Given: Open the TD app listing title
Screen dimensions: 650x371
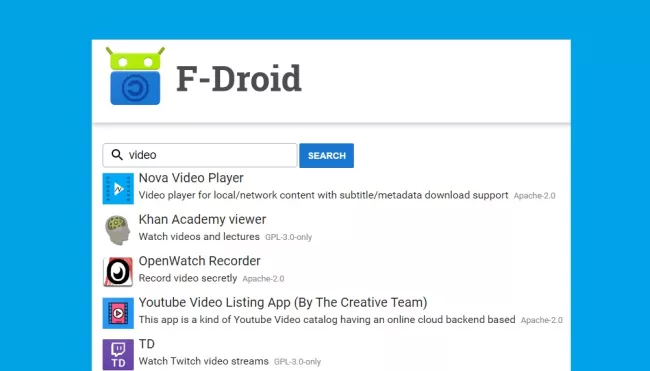Looking at the screenshot, I should point(147,344).
